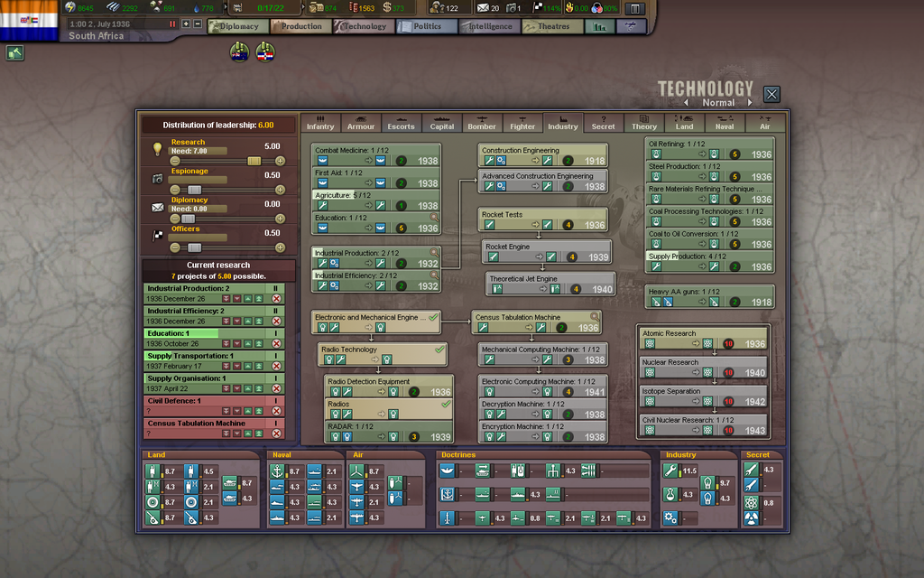
Task: Select the Agriculture technology
Action: [376, 200]
